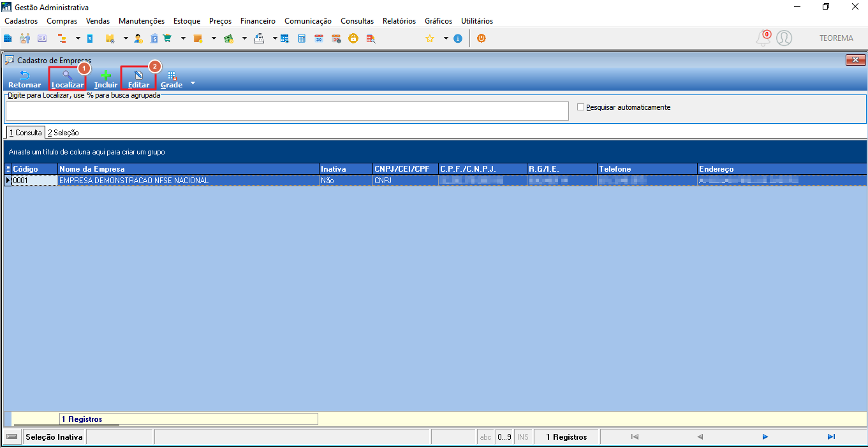Click the keyboard icon in status bar
This screenshot has width=868, height=448.
[x=11, y=437]
